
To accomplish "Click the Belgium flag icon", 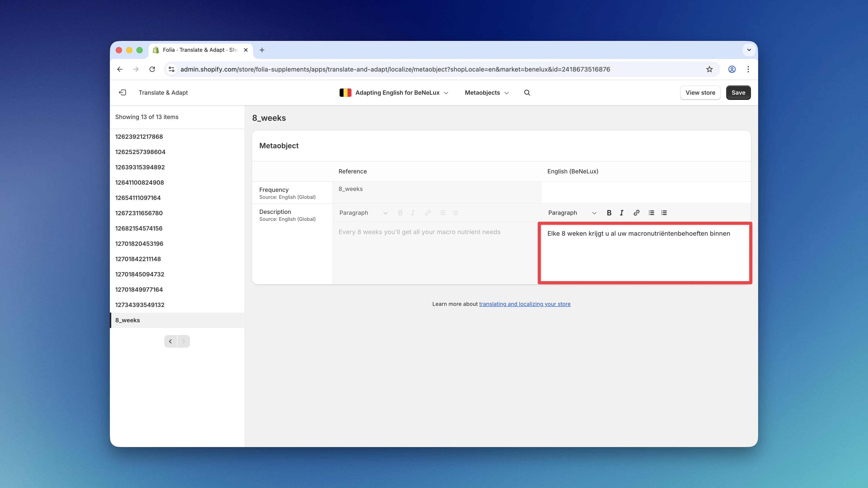I will [345, 93].
